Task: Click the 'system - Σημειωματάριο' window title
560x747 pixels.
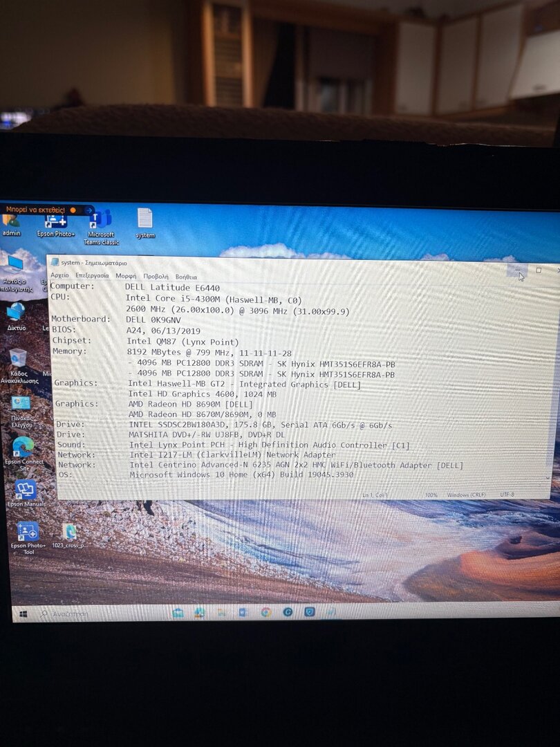Action: 94,263
